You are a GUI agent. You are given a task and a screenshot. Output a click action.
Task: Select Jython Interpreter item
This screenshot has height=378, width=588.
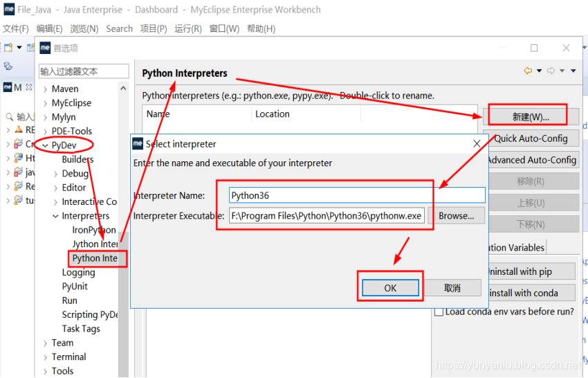coord(95,244)
